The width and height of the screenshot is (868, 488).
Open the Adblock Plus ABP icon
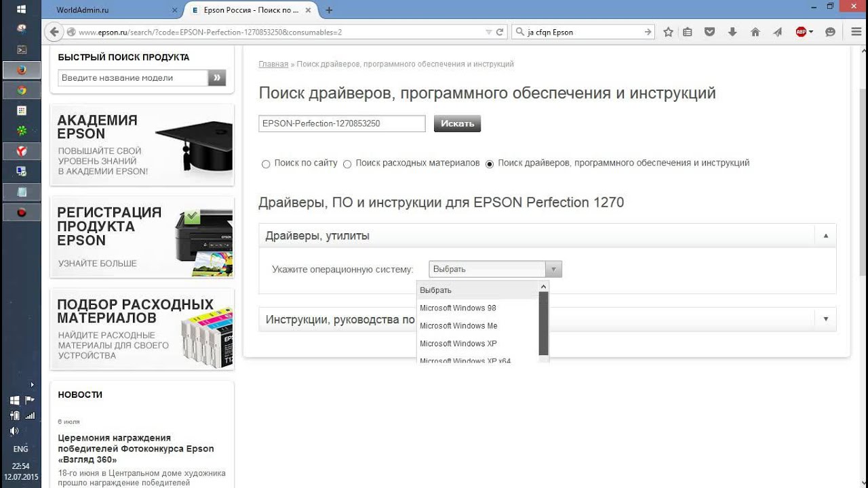[x=801, y=32]
